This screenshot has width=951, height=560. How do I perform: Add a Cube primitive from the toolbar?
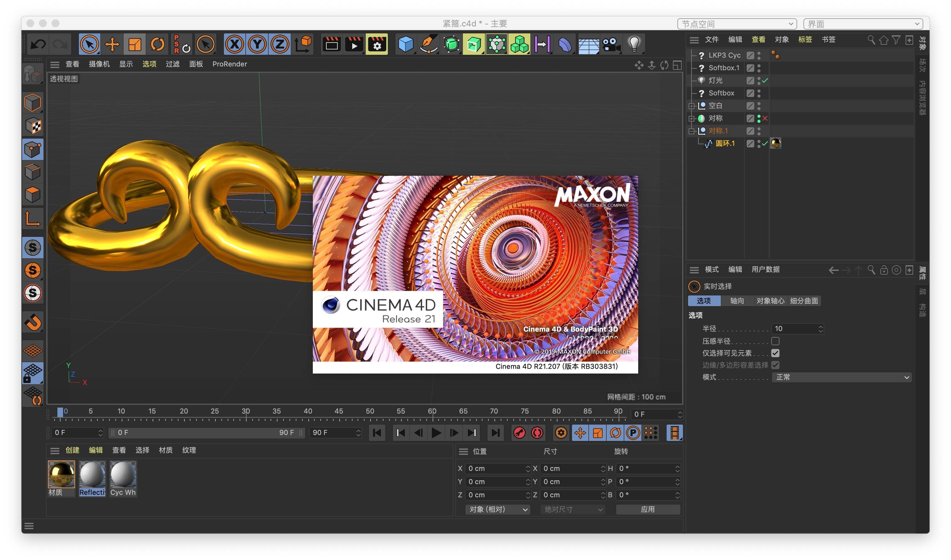(x=405, y=44)
